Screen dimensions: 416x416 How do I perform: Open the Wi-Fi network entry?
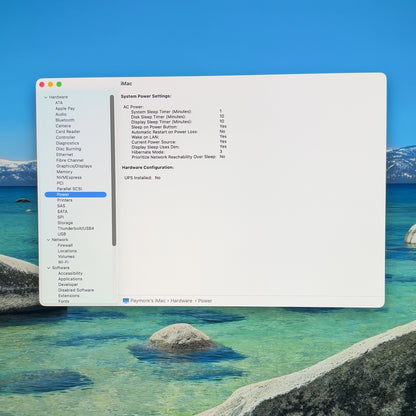63,262
